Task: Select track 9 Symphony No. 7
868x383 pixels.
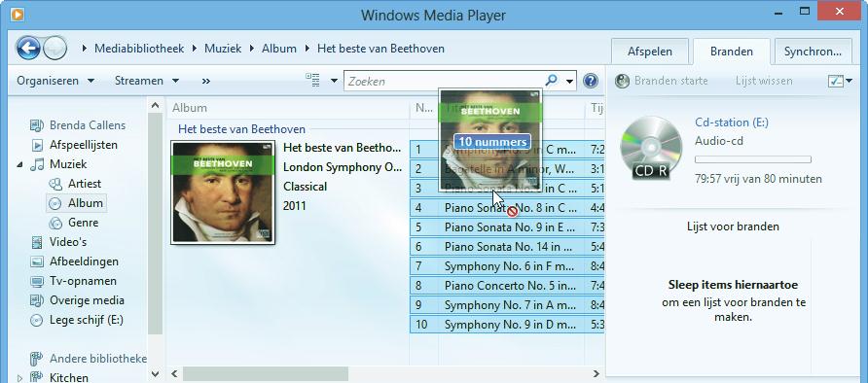Action: tap(507, 305)
